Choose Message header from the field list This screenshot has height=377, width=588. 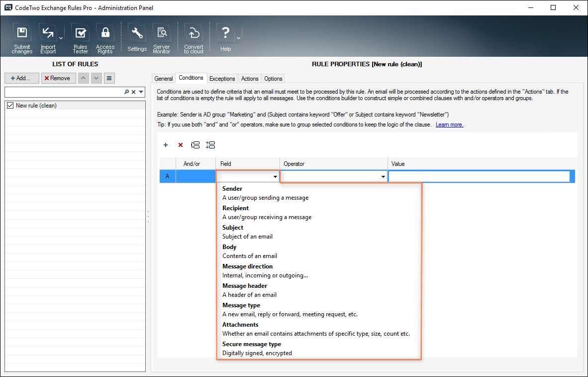[319, 290]
